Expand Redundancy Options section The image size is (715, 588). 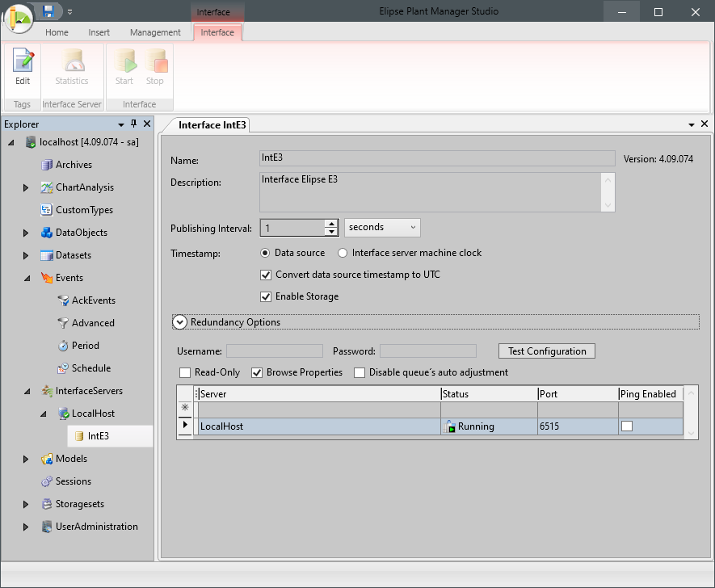tap(179, 322)
